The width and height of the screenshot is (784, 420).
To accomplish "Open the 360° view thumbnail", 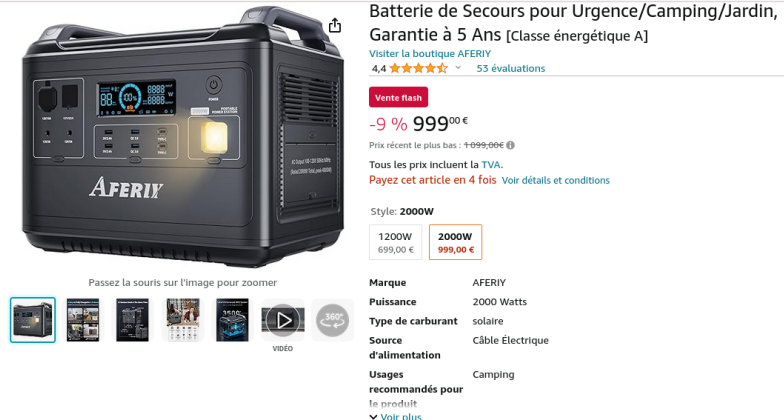I will [332, 320].
